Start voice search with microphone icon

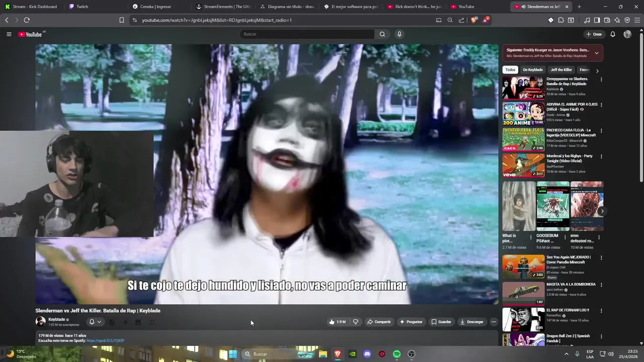(399, 34)
